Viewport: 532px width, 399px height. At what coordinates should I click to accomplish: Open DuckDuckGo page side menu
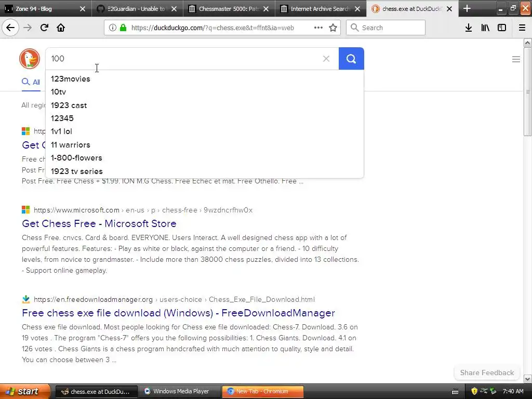pyautogui.click(x=516, y=59)
